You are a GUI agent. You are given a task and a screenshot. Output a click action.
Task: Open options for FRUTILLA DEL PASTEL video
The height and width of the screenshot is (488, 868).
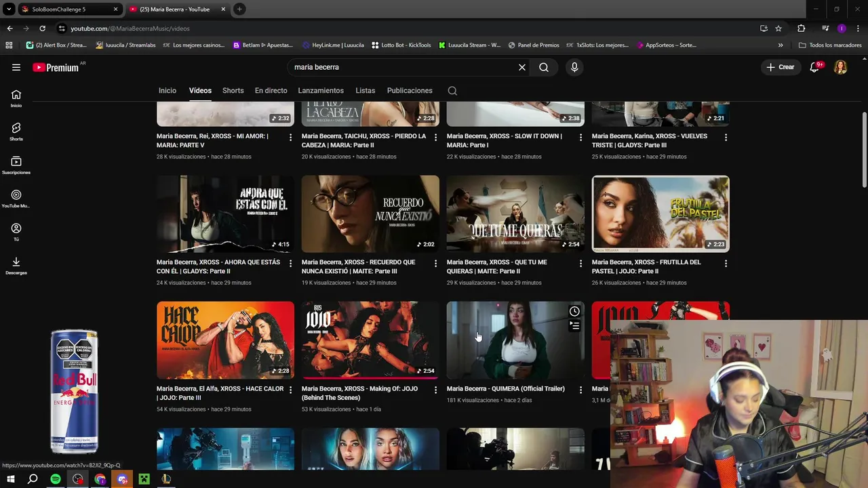(x=726, y=263)
